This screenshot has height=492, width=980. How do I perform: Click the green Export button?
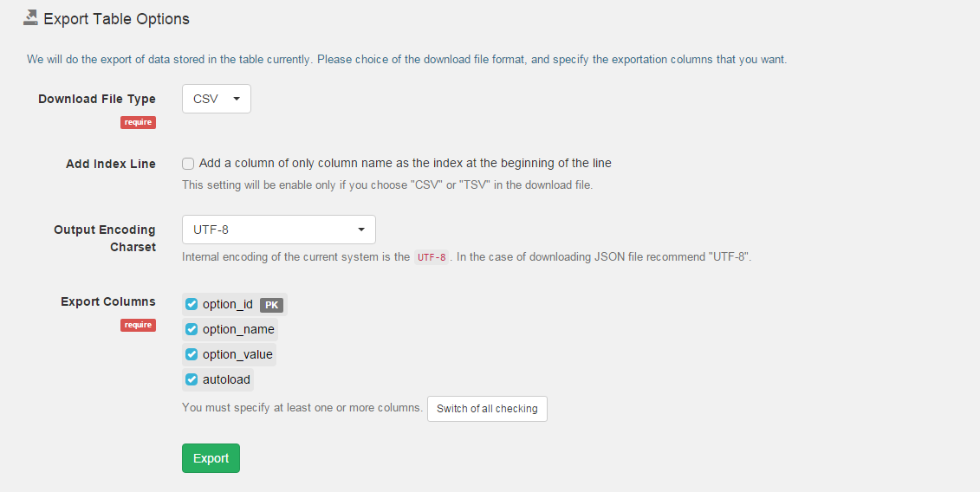(211, 458)
